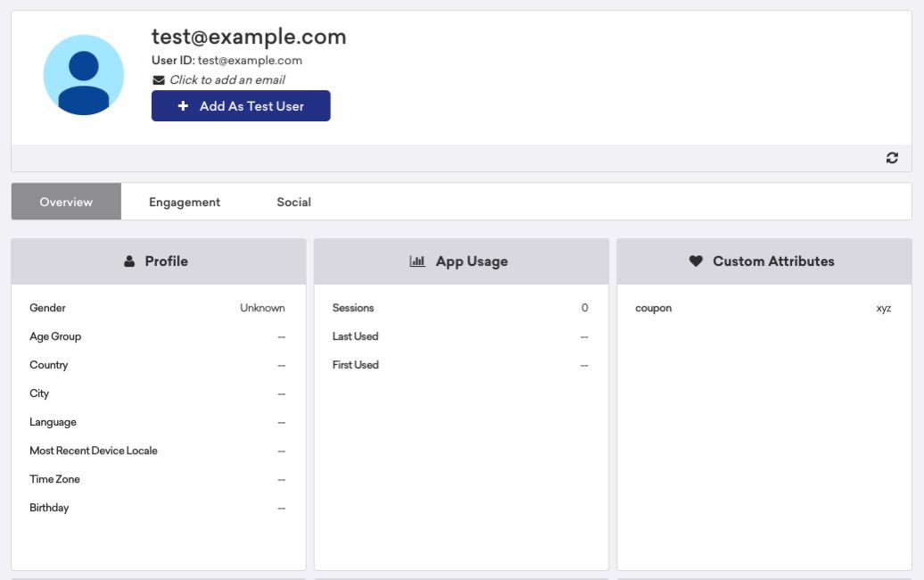Click the User ID text line
The image size is (924, 580).
point(227,61)
